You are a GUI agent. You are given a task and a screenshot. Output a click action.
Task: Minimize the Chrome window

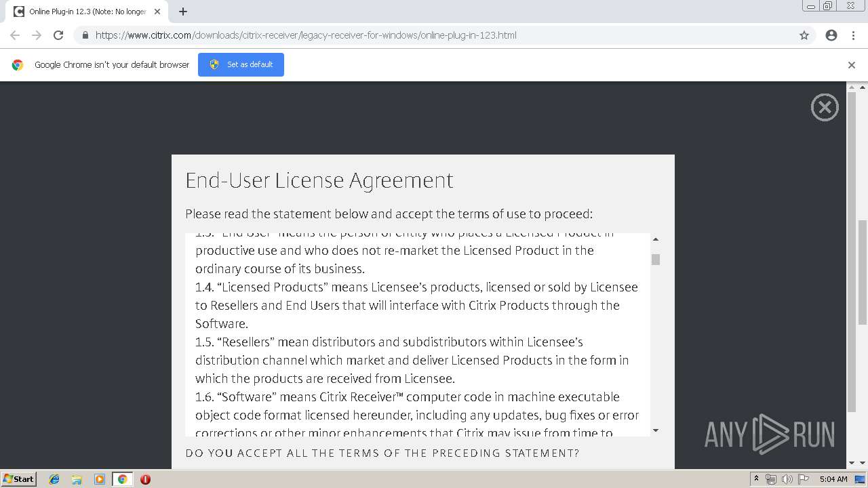tap(811, 6)
